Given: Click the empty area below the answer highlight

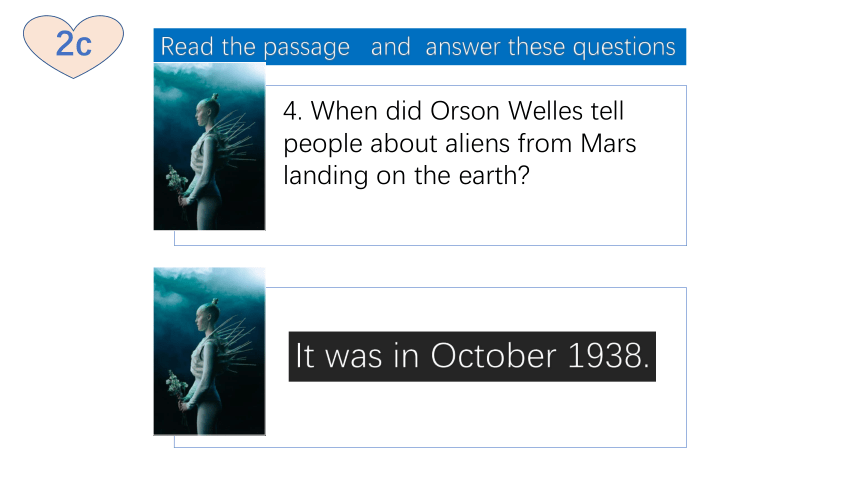Looking at the screenshot, I should pos(475,414).
